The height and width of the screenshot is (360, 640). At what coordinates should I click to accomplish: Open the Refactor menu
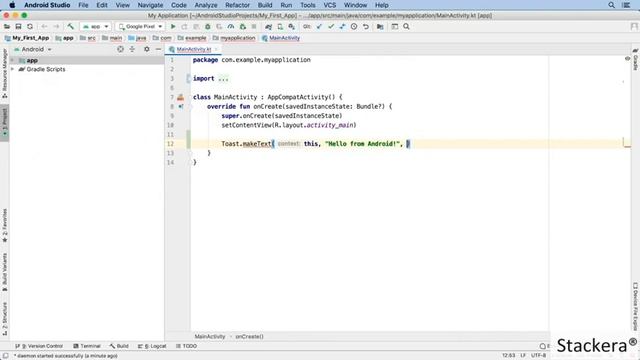tap(237, 5)
